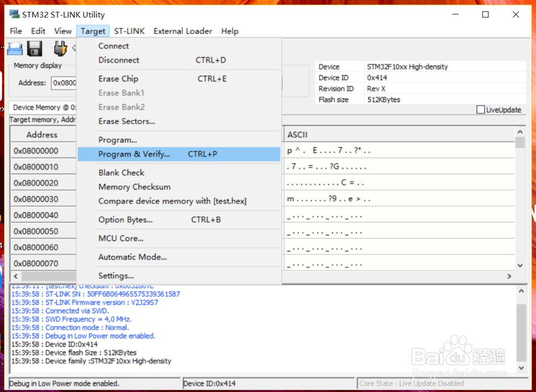Open the View menu
This screenshot has width=536, height=392.
click(x=63, y=31)
